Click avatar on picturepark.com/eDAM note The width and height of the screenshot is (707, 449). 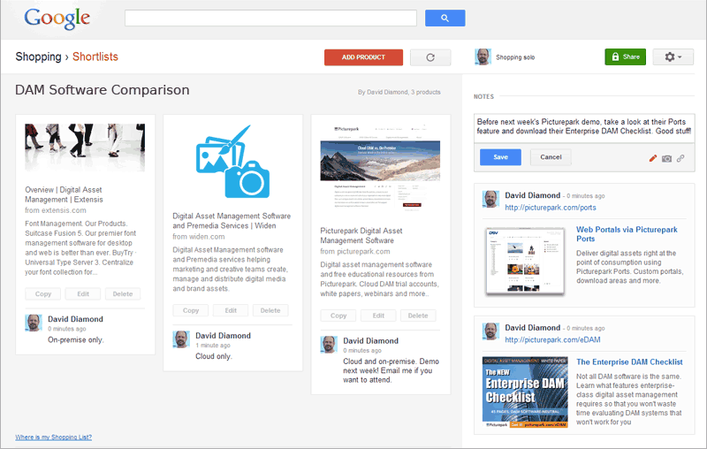[491, 331]
